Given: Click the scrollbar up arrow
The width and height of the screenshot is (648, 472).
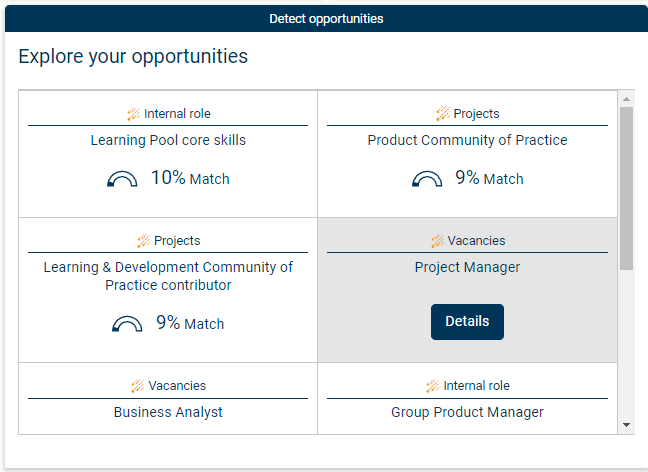Looking at the screenshot, I should [627, 99].
